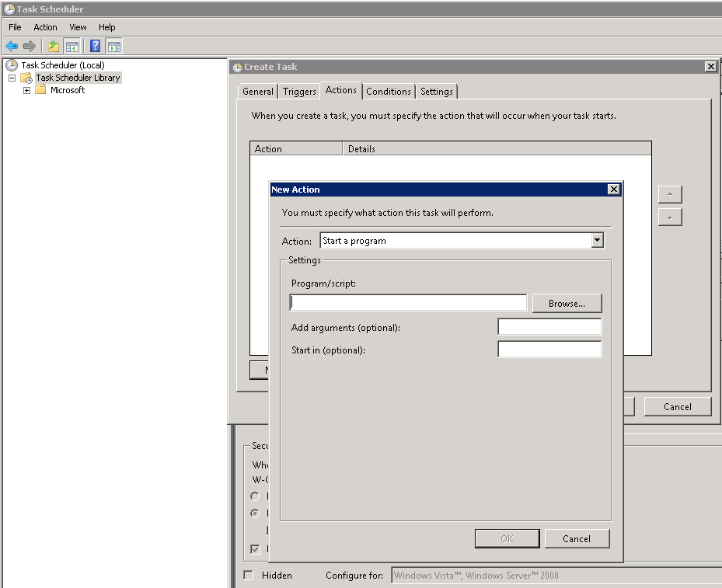Open the Action dropdown showing Start a program
The image size is (722, 588).
(x=597, y=240)
